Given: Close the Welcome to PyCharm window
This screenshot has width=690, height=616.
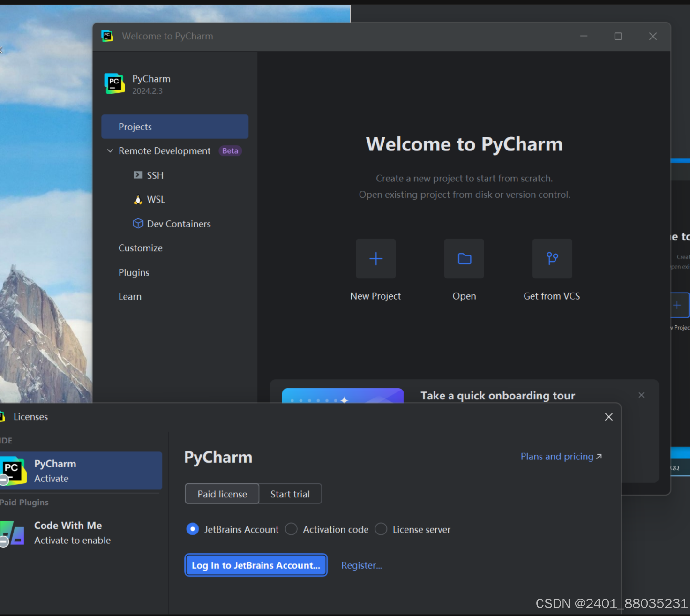Looking at the screenshot, I should click(653, 36).
